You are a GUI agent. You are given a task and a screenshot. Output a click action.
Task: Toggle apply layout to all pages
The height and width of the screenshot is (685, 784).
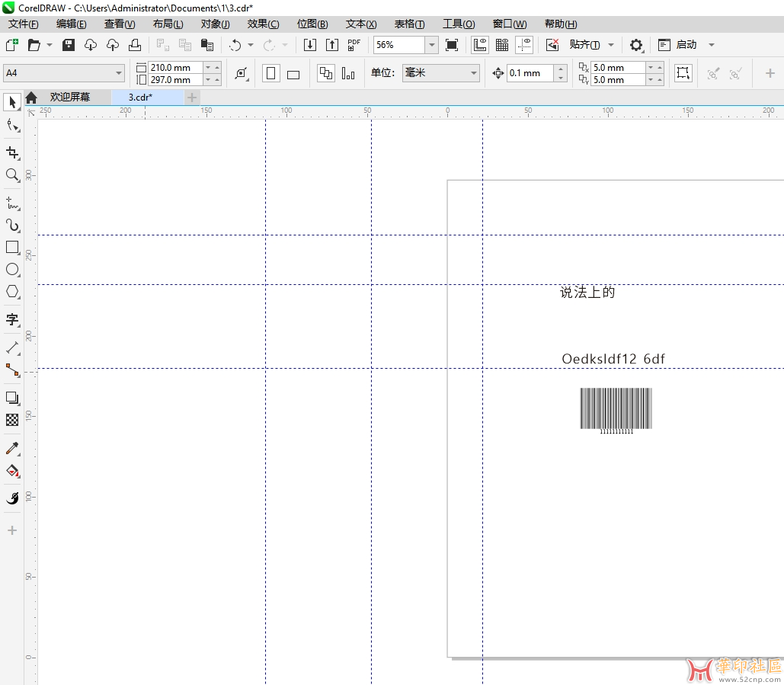point(326,73)
